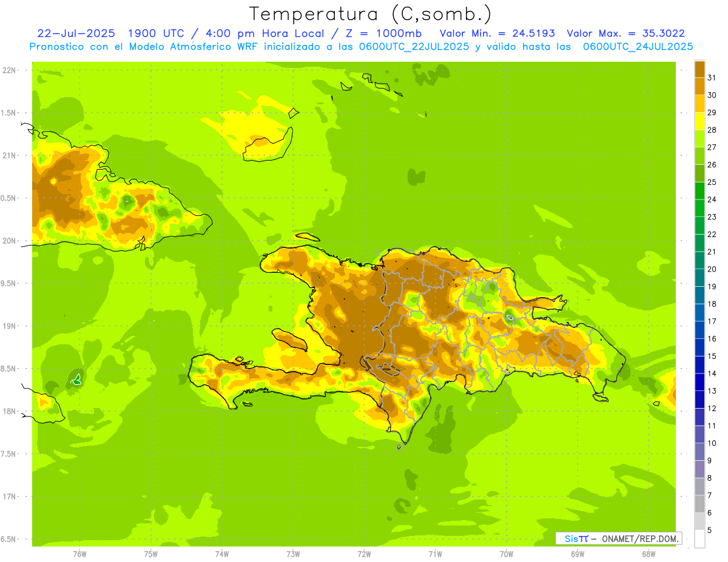Viewport: 728px width, 562px height.
Task: Click the 28 label on the color scale
Action: [x=712, y=129]
